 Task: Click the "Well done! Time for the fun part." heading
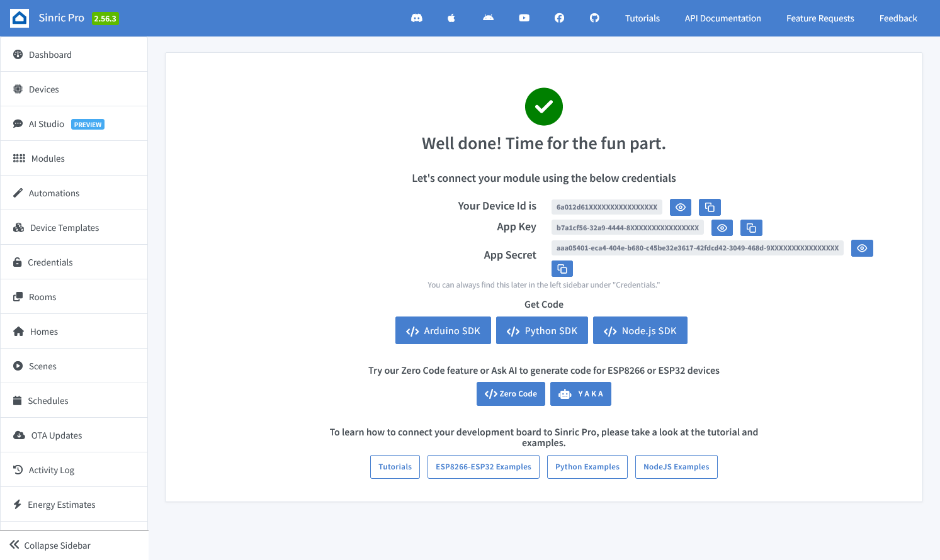[544, 143]
